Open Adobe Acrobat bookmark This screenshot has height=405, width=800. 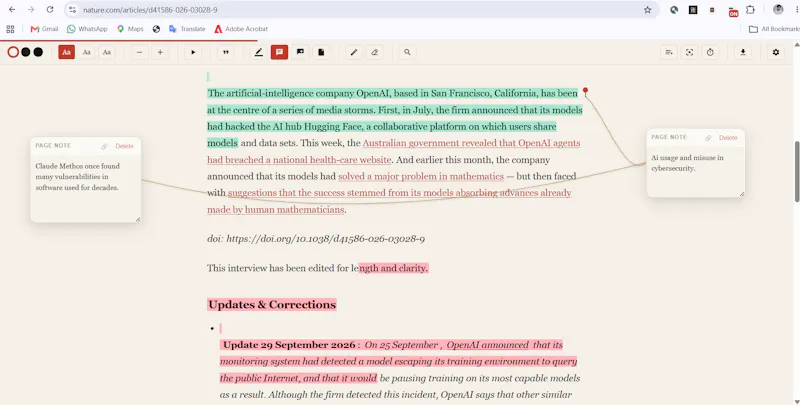point(241,29)
